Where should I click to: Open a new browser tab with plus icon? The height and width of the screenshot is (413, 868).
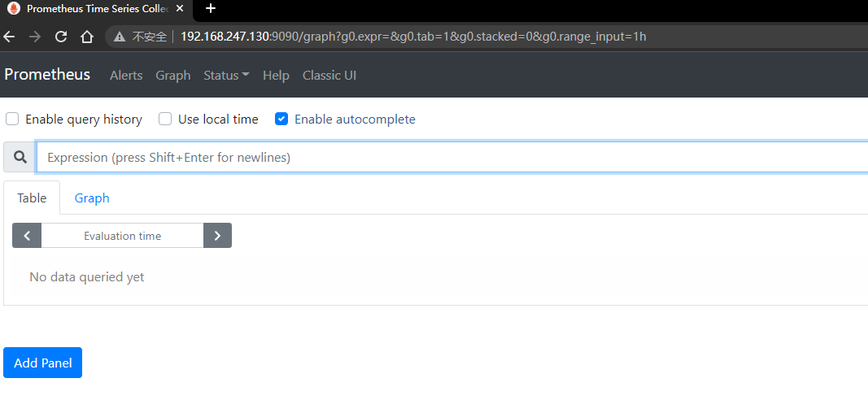coord(210,8)
